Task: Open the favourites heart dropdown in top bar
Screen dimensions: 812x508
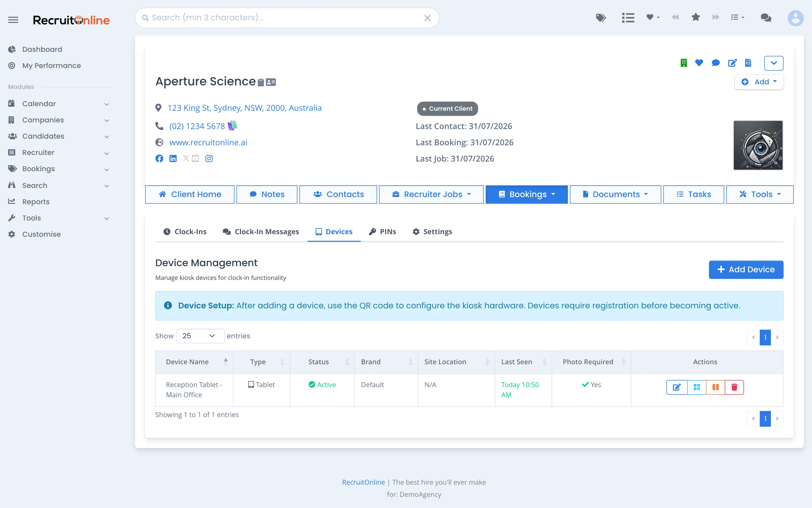Action: pyautogui.click(x=653, y=17)
